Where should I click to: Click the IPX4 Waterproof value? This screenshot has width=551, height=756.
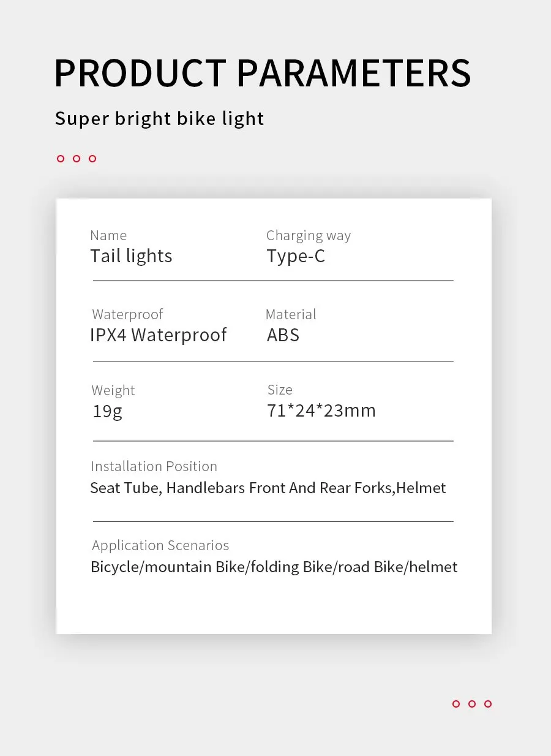pos(158,335)
